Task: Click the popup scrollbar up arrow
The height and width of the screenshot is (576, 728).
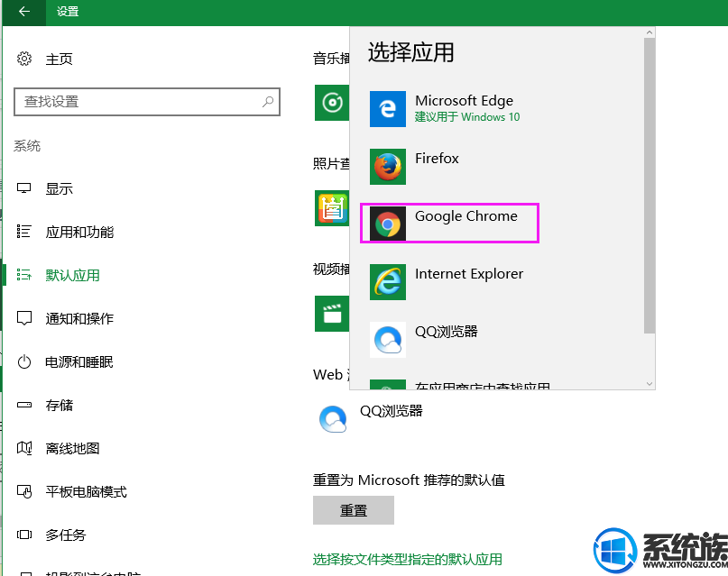Action: [650, 32]
